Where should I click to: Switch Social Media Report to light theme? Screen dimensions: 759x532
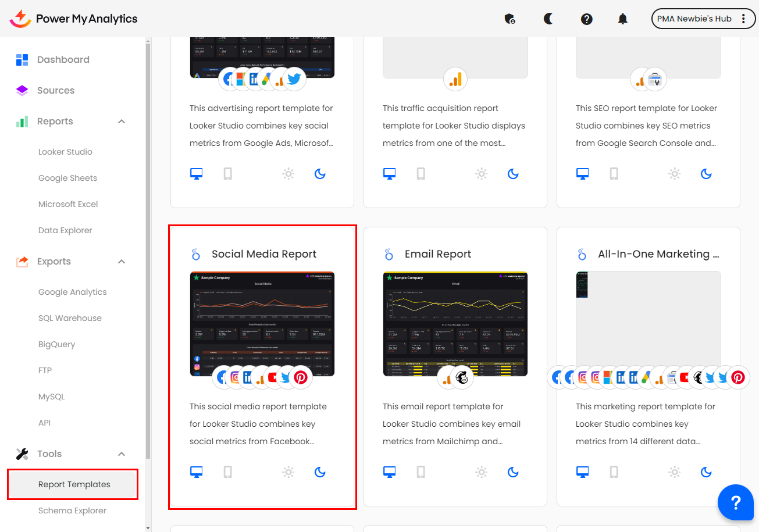[288, 472]
